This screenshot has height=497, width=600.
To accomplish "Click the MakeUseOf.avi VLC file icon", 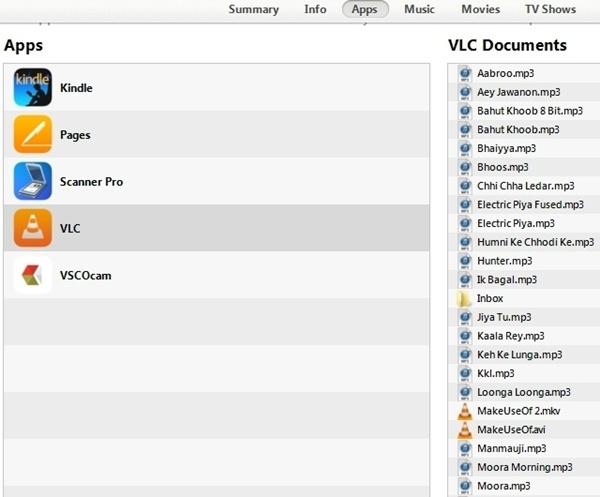I will (x=464, y=430).
